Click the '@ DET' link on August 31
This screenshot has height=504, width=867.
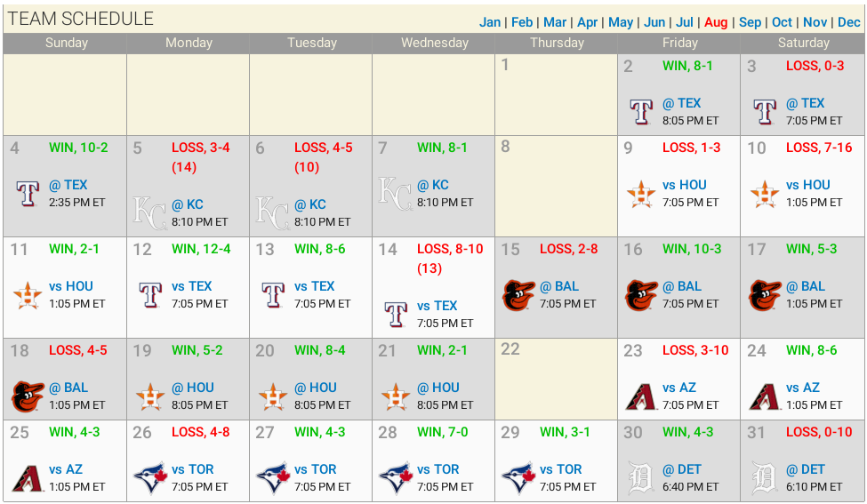click(x=806, y=469)
